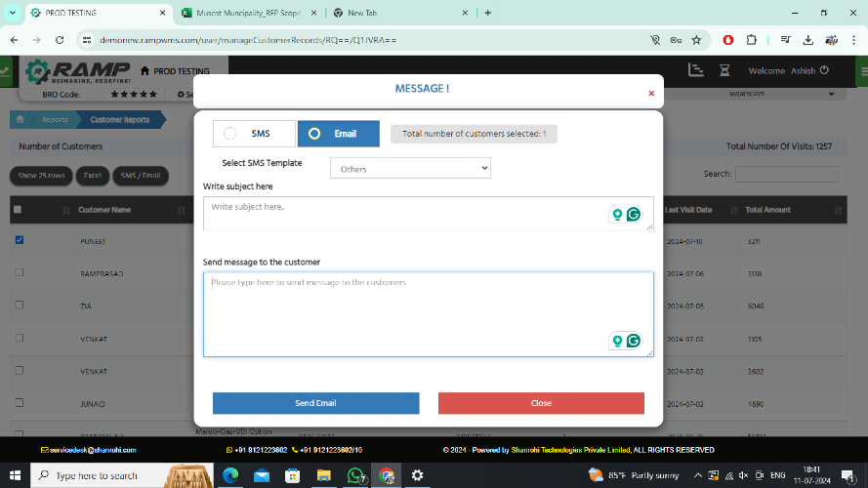This screenshot has width=868, height=488.
Task: Click the Write subject here field
Action: [428, 213]
